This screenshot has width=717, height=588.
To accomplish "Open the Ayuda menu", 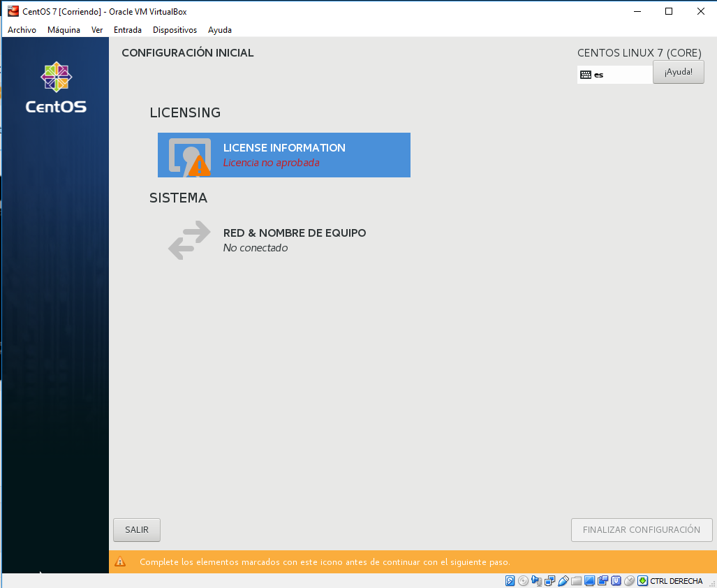I will tap(219, 30).
